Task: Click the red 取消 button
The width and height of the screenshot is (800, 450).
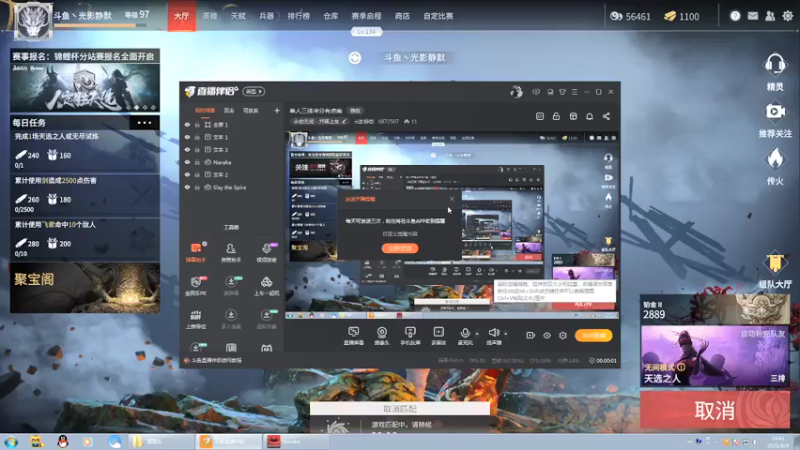Action: click(x=715, y=410)
